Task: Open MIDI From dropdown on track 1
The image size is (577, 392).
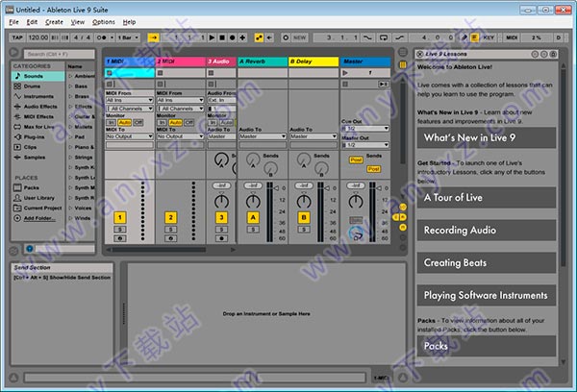Action: coord(130,100)
